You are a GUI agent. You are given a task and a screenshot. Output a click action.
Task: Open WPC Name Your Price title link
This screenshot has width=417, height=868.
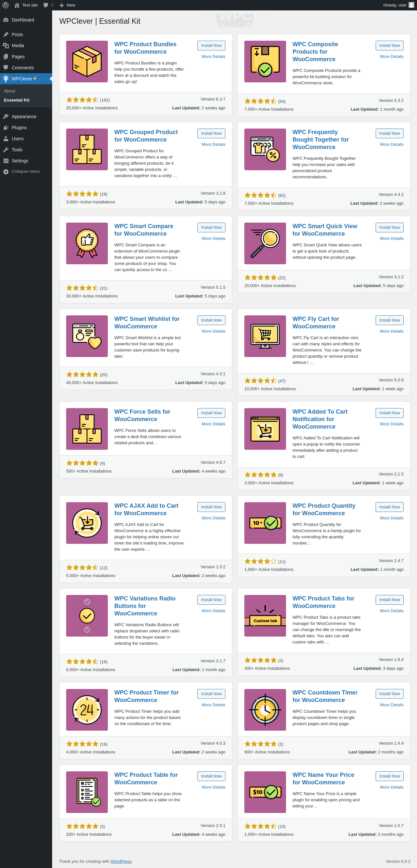(323, 778)
